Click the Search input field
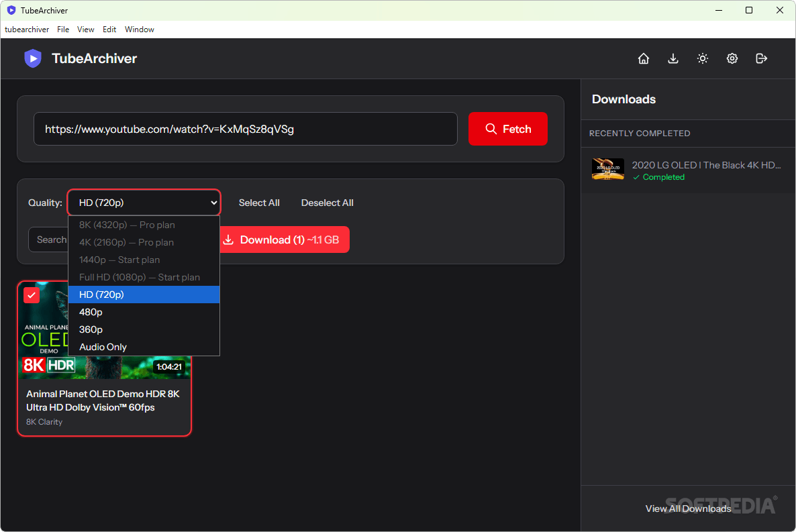The width and height of the screenshot is (796, 532). pyautogui.click(x=48, y=240)
